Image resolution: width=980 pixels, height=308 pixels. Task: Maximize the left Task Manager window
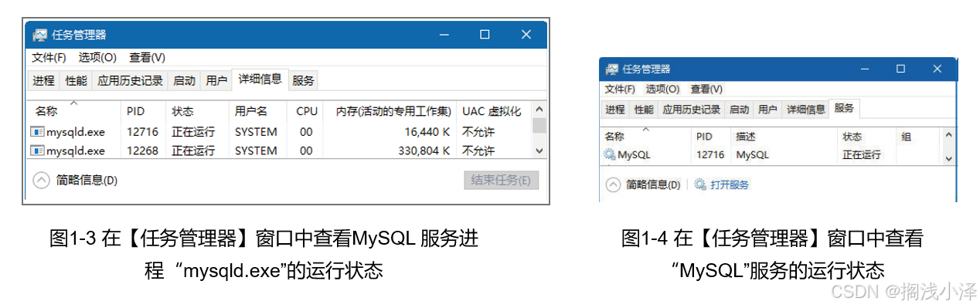click(485, 34)
